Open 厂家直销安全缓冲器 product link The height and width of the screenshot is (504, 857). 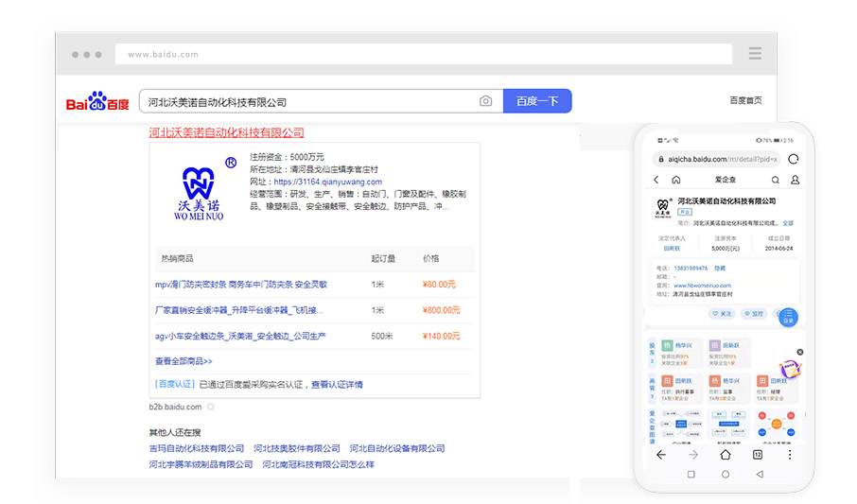click(239, 310)
